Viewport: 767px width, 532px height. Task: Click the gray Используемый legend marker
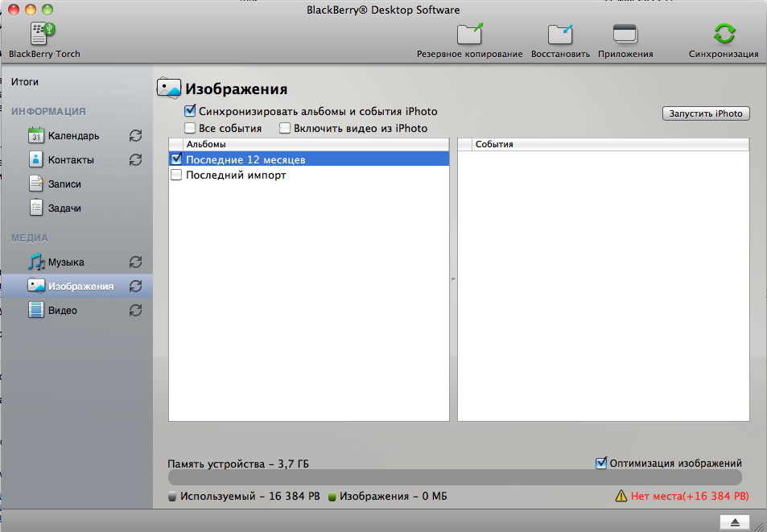tap(172, 497)
